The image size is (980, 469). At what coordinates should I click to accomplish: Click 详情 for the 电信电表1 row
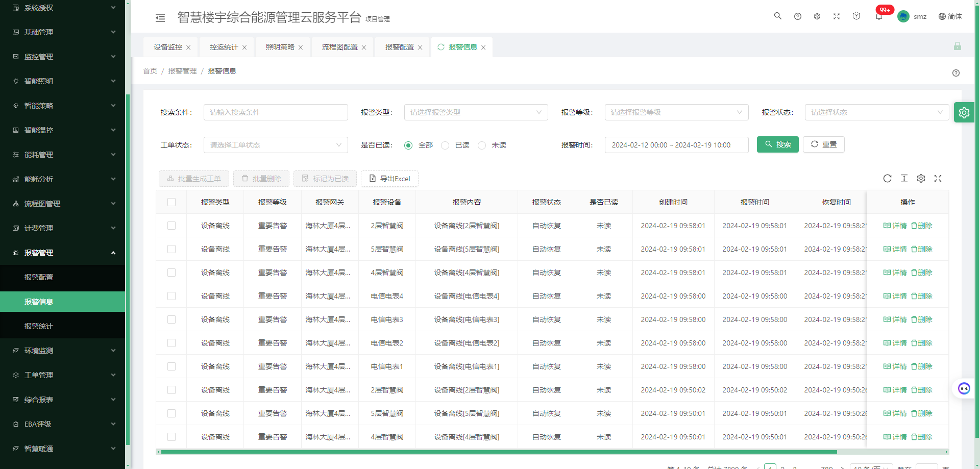tap(895, 366)
